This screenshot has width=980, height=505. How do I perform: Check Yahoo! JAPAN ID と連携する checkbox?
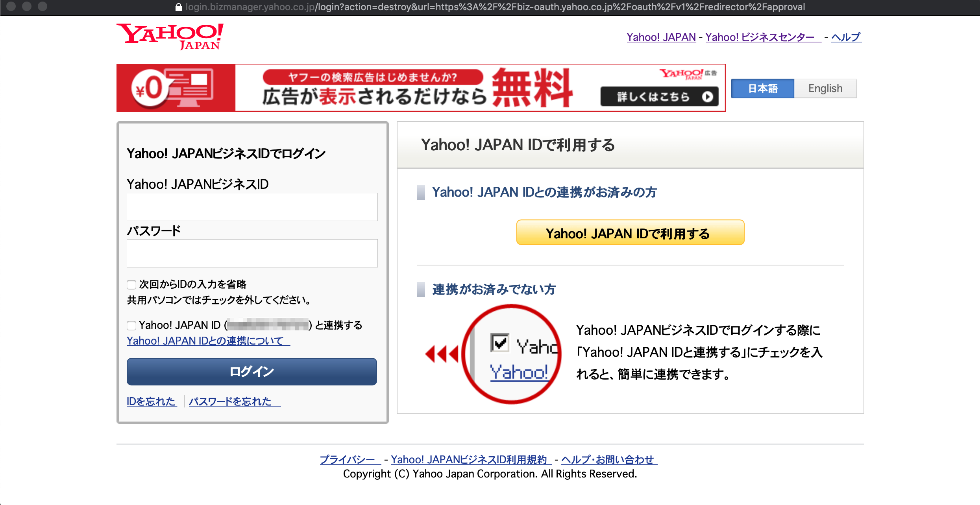[x=131, y=325]
